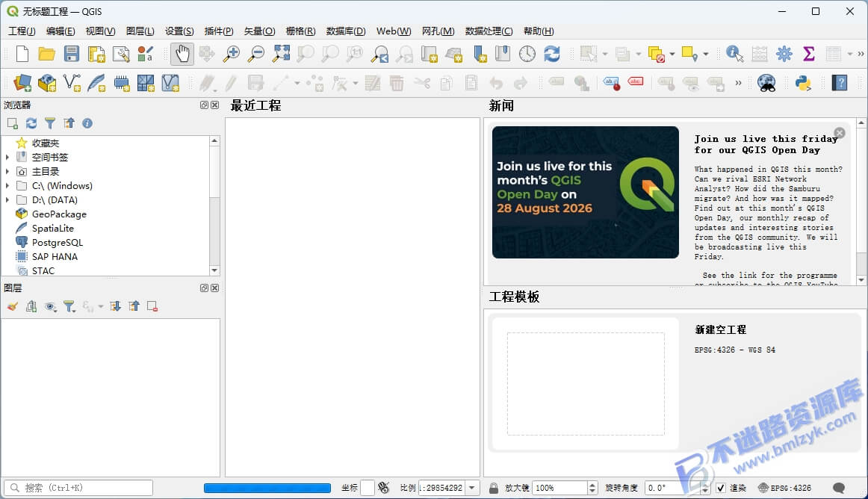Toggle the render checkbox in status bar
The width and height of the screenshot is (868, 499).
coord(721,488)
